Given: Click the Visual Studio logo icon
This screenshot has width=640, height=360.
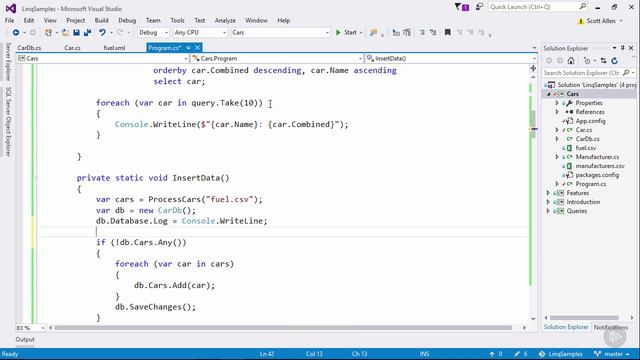Looking at the screenshot, I should click(11, 8).
